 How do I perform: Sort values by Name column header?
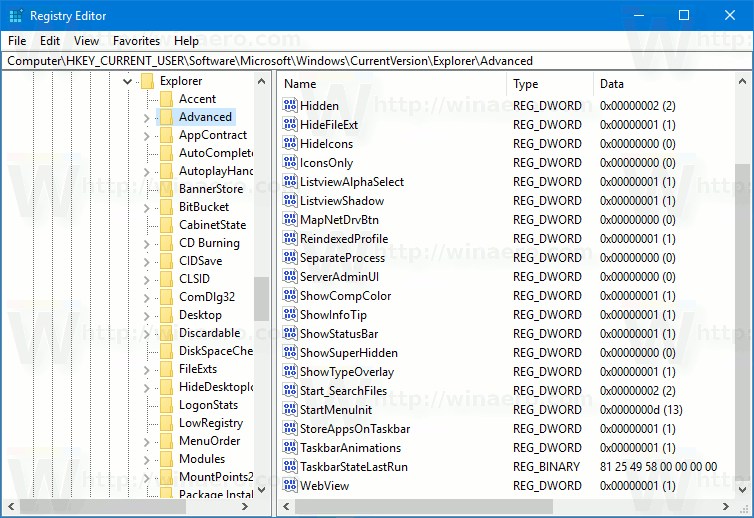(x=392, y=84)
